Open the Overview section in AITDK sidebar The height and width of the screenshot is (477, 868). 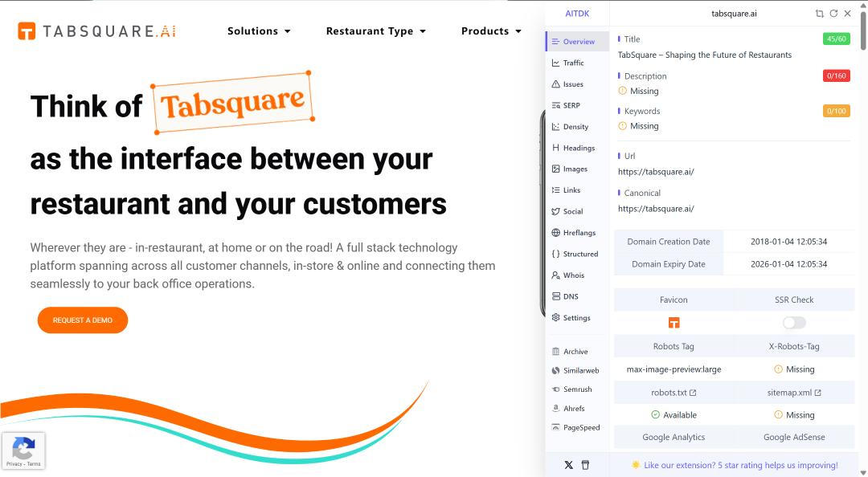tap(577, 42)
